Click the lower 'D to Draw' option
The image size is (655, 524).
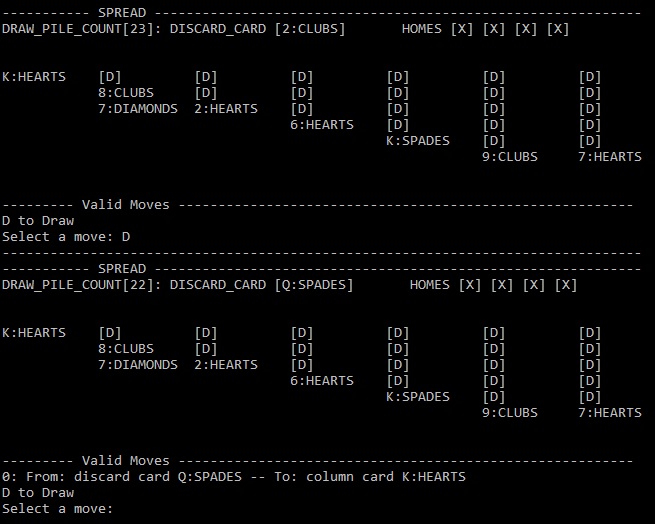tap(38, 493)
